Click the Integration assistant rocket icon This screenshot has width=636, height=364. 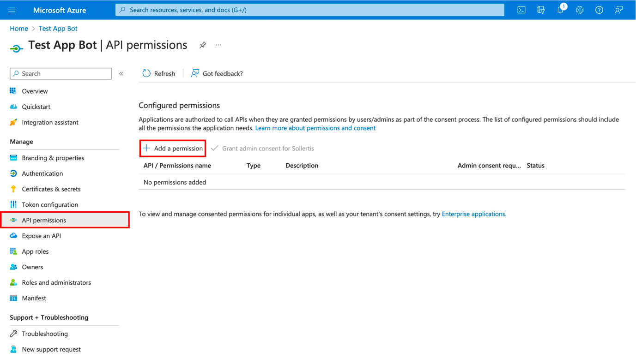[13, 122]
